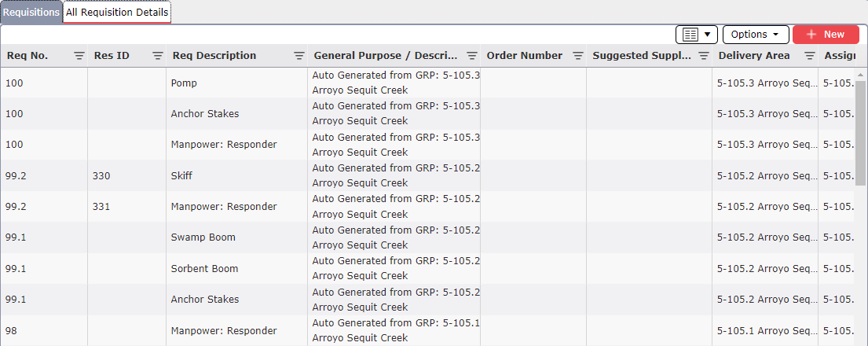Open the Delivery Area column filter menu
Screen dimensions: 868x346
click(810, 56)
